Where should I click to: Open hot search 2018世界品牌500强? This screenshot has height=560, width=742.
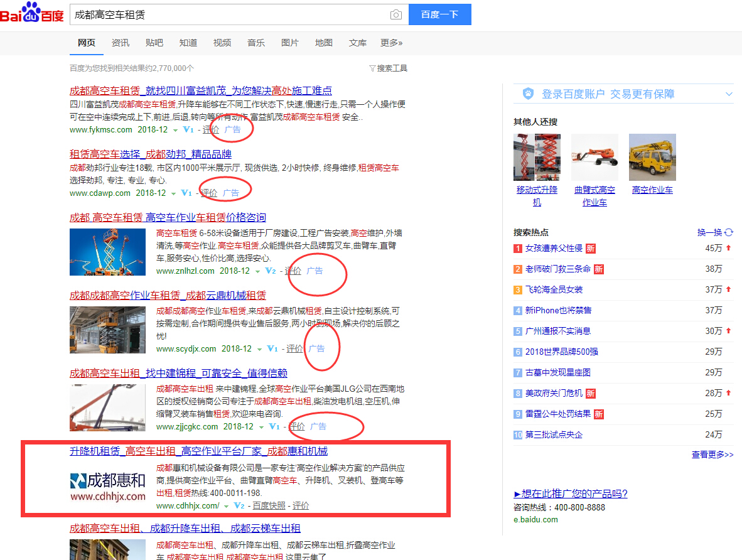tap(562, 352)
